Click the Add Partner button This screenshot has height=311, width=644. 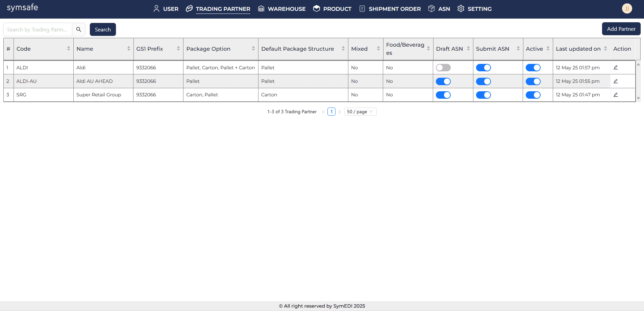621,29
